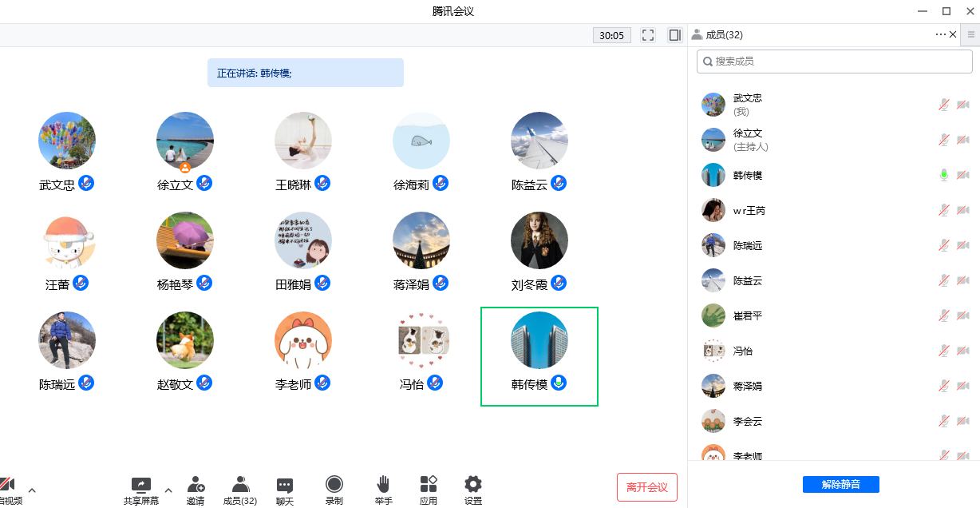The height and width of the screenshot is (508, 980).
Task: Open the share screen tool
Action: pyautogui.click(x=140, y=489)
